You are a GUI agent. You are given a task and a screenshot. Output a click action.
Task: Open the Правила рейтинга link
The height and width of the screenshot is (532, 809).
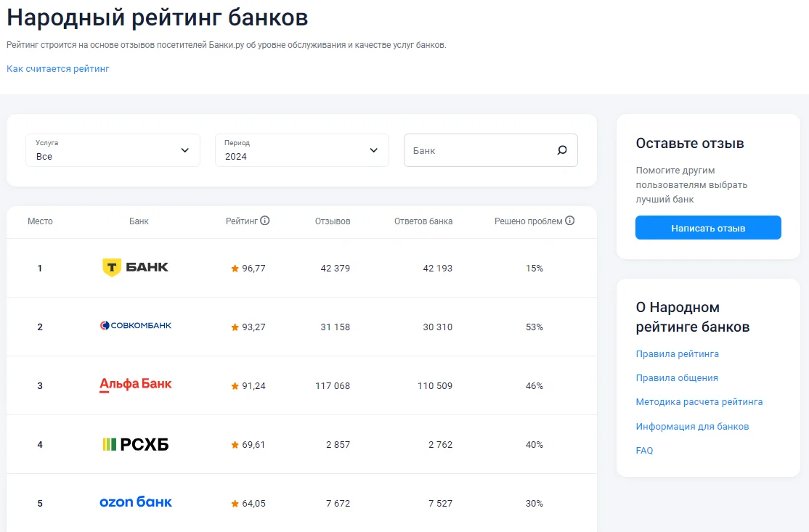coord(677,353)
